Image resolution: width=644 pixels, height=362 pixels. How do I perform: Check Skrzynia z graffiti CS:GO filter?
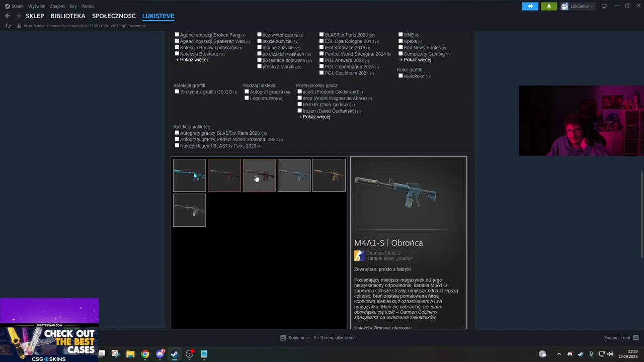click(x=177, y=92)
